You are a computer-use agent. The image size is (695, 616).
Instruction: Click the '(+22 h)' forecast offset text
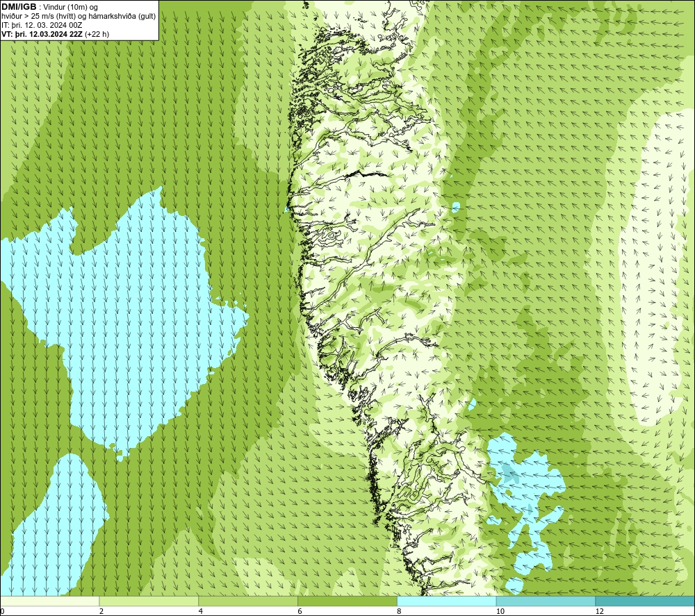click(97, 34)
